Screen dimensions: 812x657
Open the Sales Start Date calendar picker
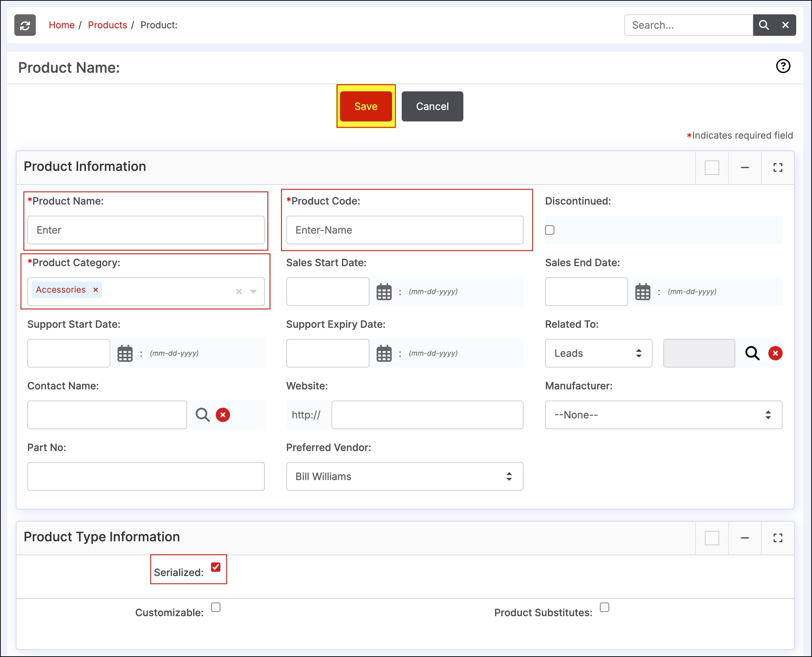(384, 292)
